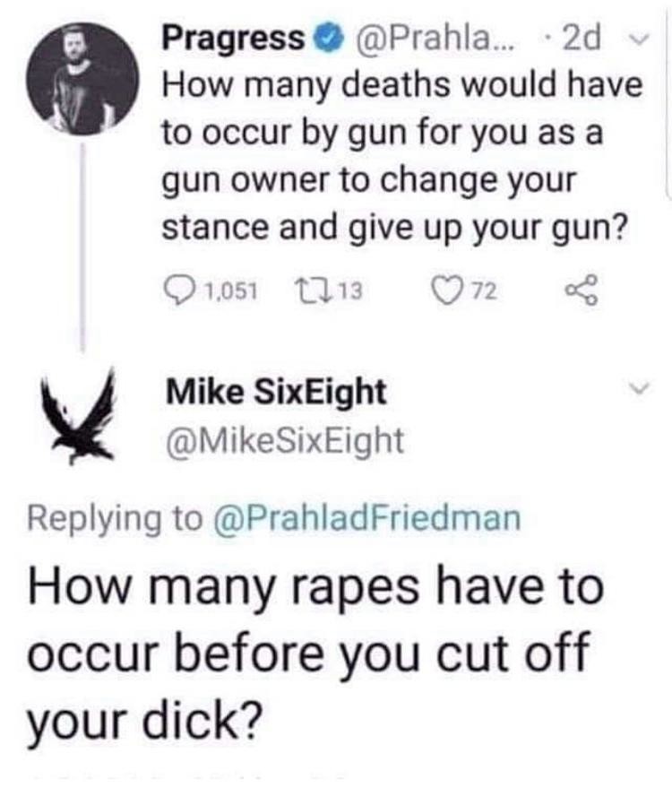Open Pragress's round profile photo

(83, 82)
